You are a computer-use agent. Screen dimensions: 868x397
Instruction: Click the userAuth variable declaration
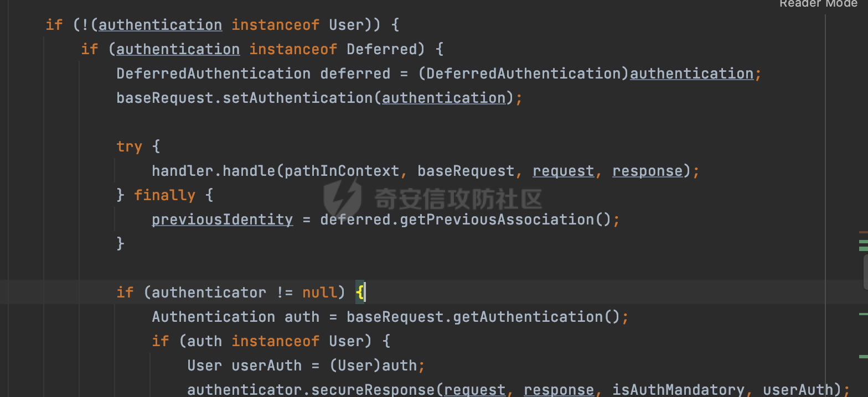coord(266,365)
